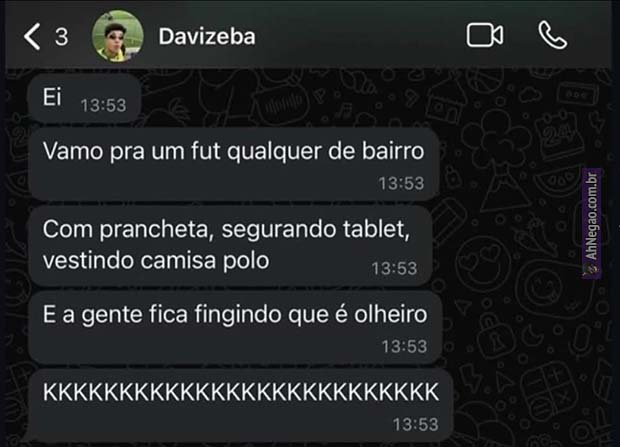This screenshot has height=447, width=620.
Task: Tap timestamp under the "olheiro" message
Action: point(405,346)
